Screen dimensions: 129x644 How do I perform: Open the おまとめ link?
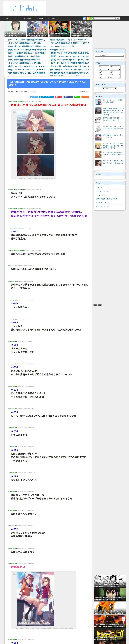pyautogui.click(x=99, y=188)
